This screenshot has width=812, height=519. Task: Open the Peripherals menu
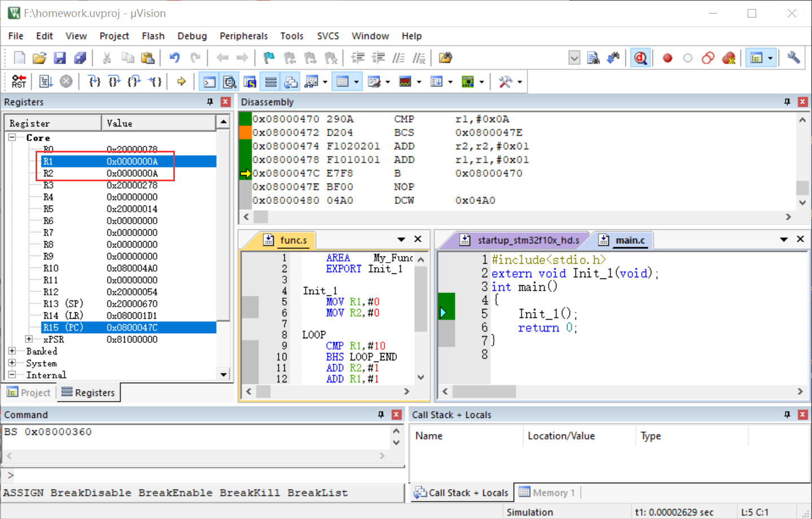point(244,36)
